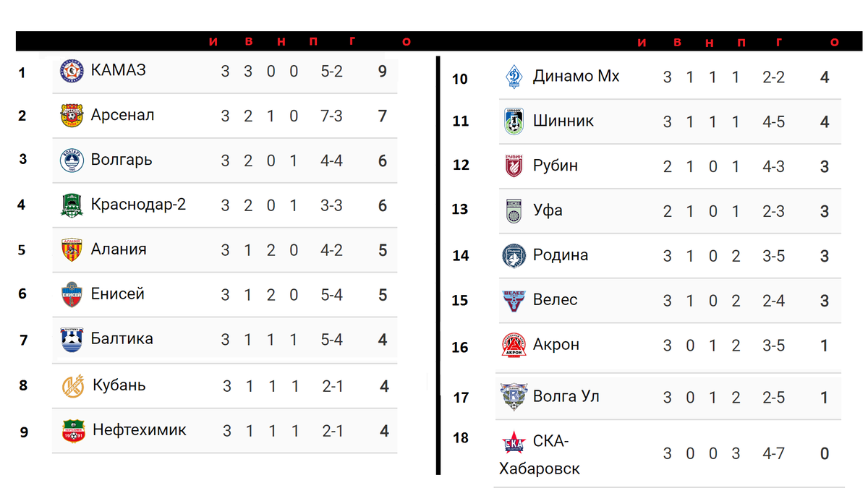The height and width of the screenshot is (488, 868).
Task: Click the red Рубин crest
Action: tap(514, 166)
